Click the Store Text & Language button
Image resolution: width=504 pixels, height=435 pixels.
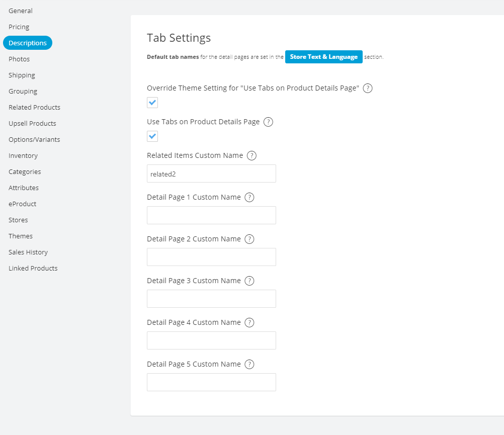pos(324,57)
